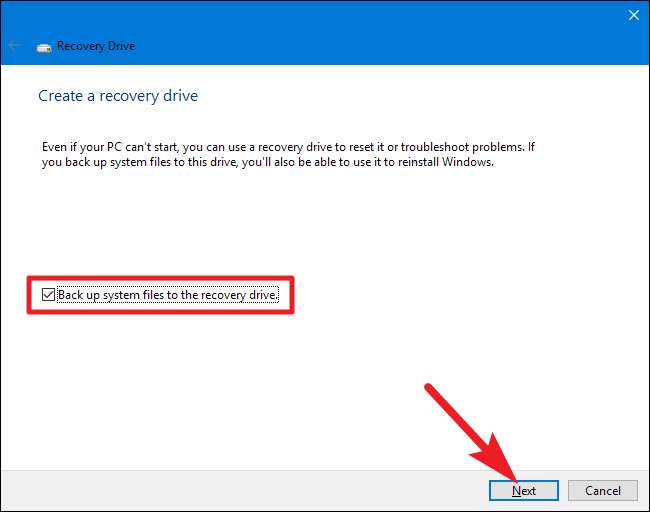Screen dimensions: 650x512
Task: Click the Next button
Action: point(524,490)
